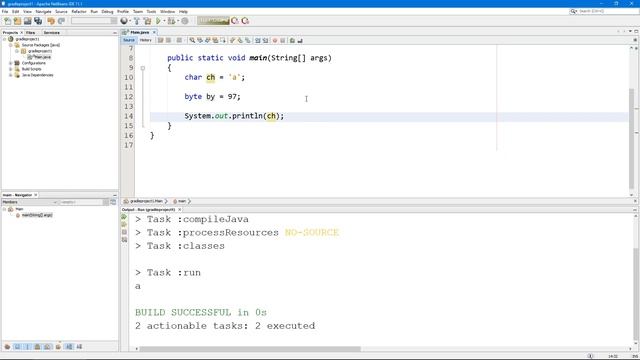Click the Re-run green icon in the Output panel
This screenshot has height=360, width=640.
coord(124,217)
